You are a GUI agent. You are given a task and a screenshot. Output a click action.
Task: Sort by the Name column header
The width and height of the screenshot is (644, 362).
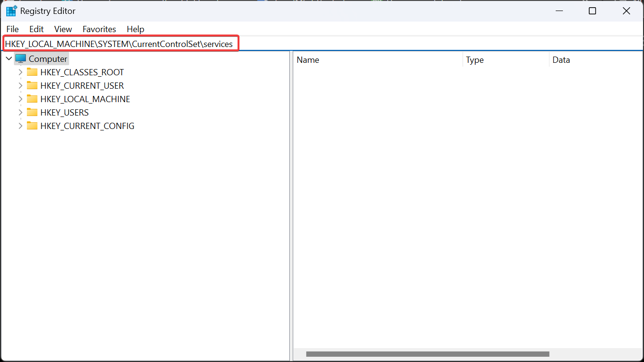pos(378,60)
